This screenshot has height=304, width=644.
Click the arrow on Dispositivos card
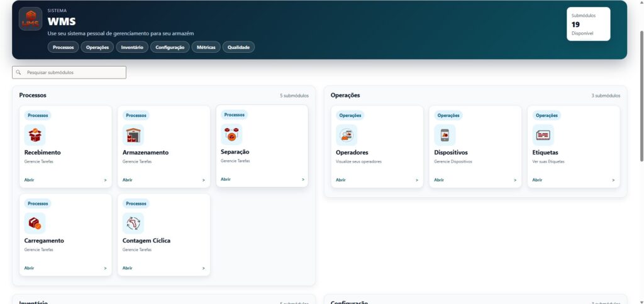click(x=515, y=180)
